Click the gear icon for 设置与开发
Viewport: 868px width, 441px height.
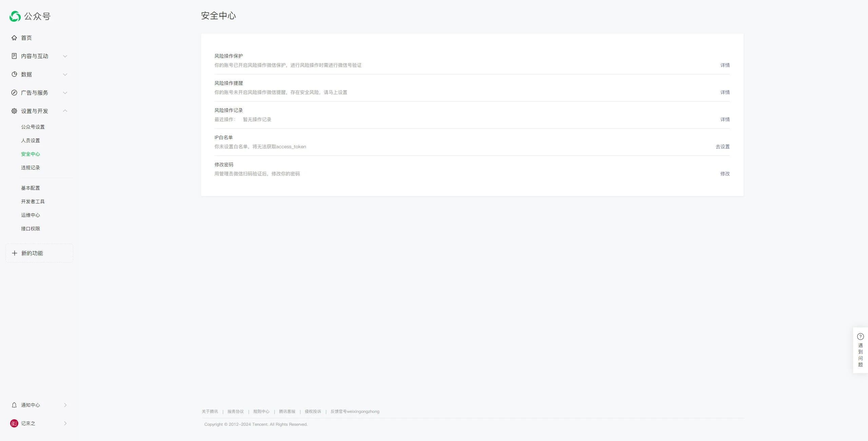tap(14, 111)
